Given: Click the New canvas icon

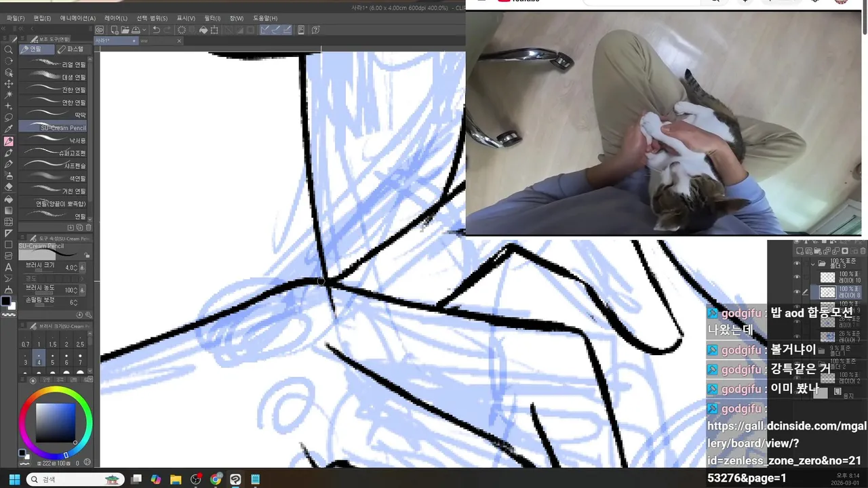Looking at the screenshot, I should (x=115, y=30).
